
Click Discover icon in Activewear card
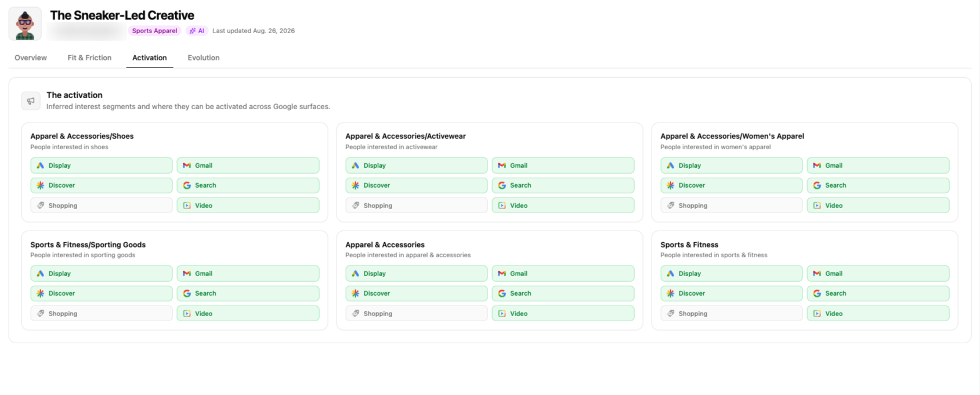point(356,185)
